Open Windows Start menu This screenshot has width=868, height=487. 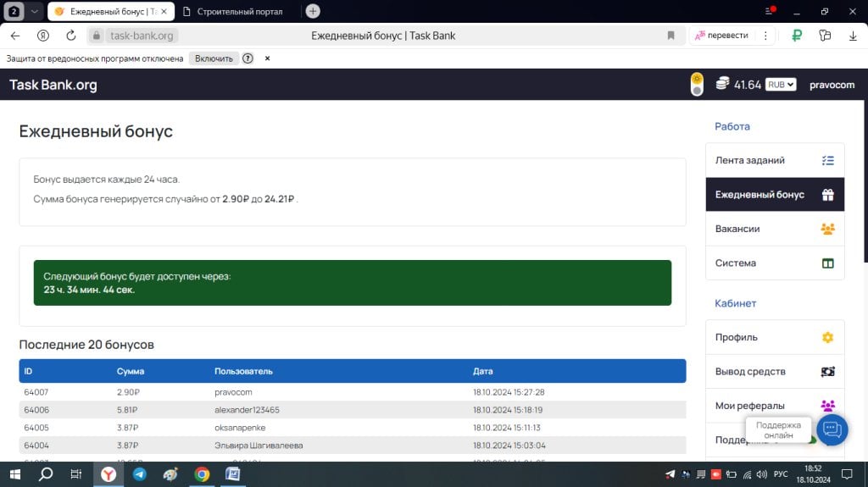[15, 474]
